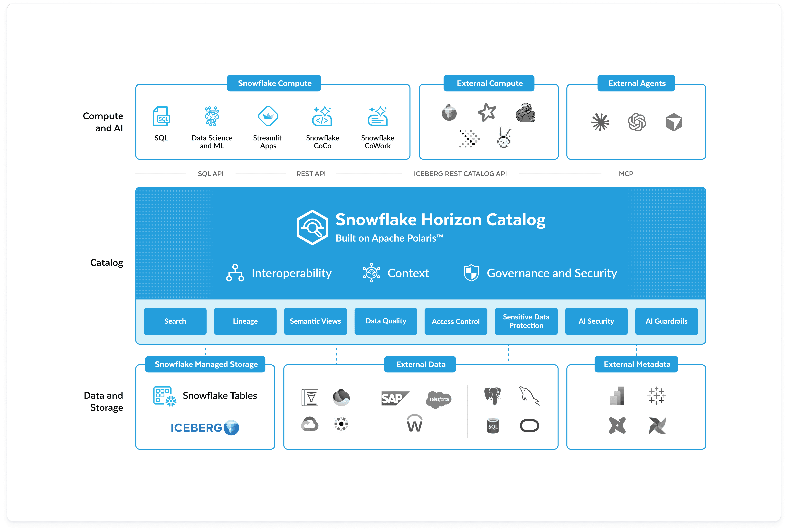Click the Snowflake CoCo code icon
The width and height of the screenshot is (788, 532).
point(322,116)
